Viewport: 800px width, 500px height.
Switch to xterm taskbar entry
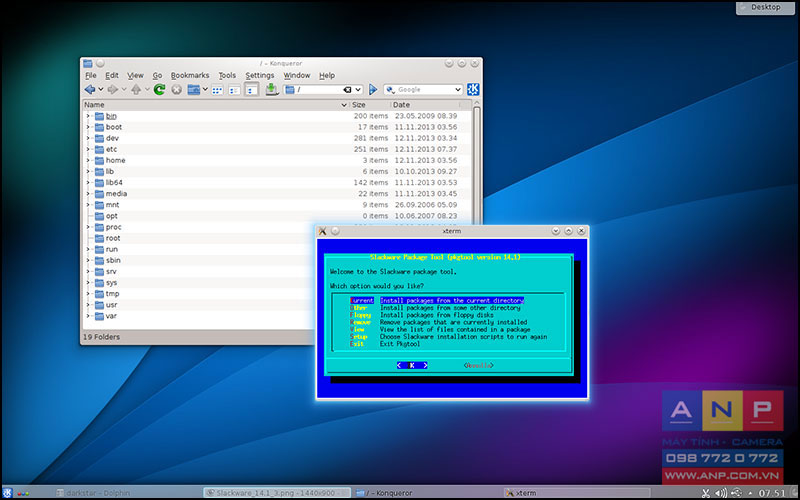coord(577,493)
